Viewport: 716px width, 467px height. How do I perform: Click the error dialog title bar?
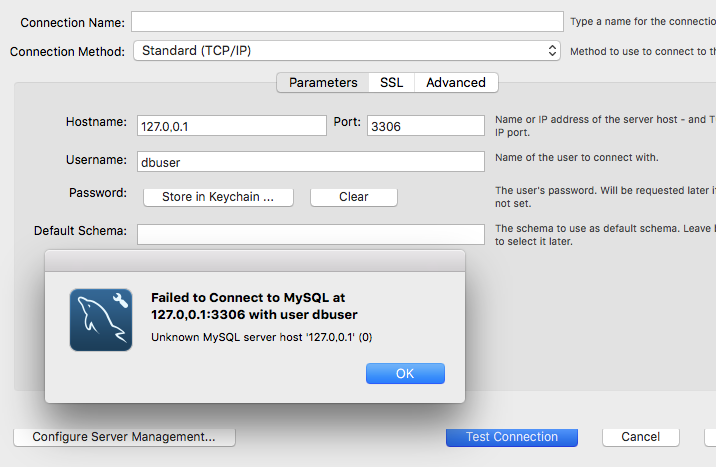pyautogui.click(x=255, y=261)
